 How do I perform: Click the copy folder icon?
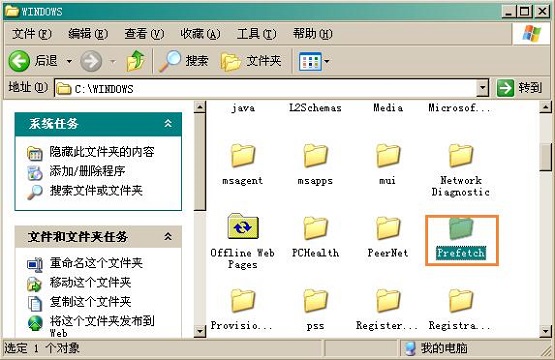35,303
